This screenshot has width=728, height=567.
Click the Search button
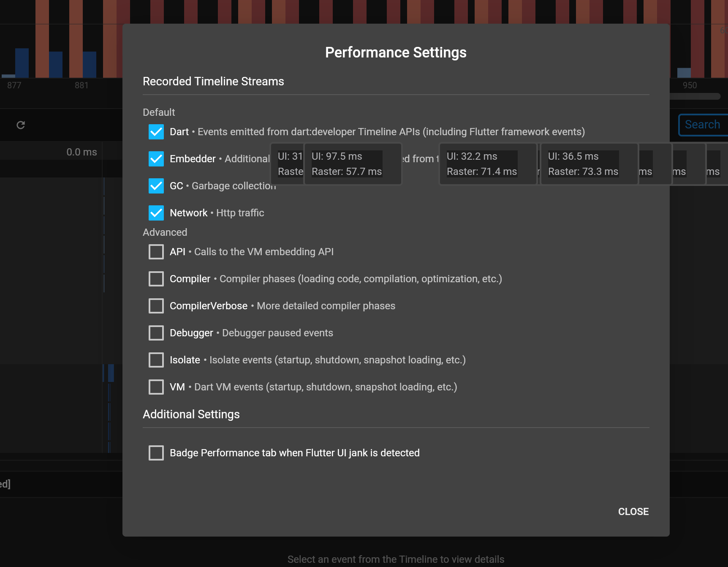[702, 125]
